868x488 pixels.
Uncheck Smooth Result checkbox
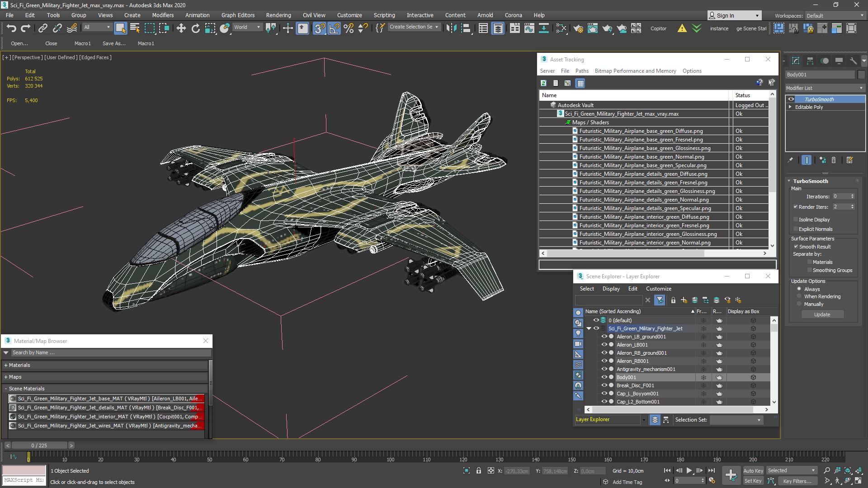point(796,247)
